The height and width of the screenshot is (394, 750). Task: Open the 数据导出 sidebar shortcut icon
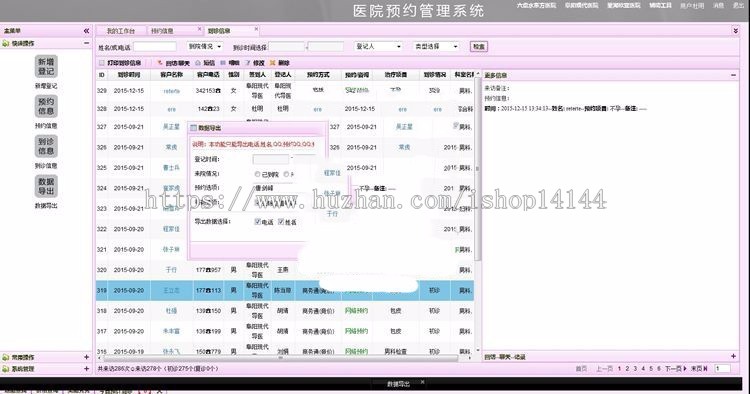(x=46, y=186)
